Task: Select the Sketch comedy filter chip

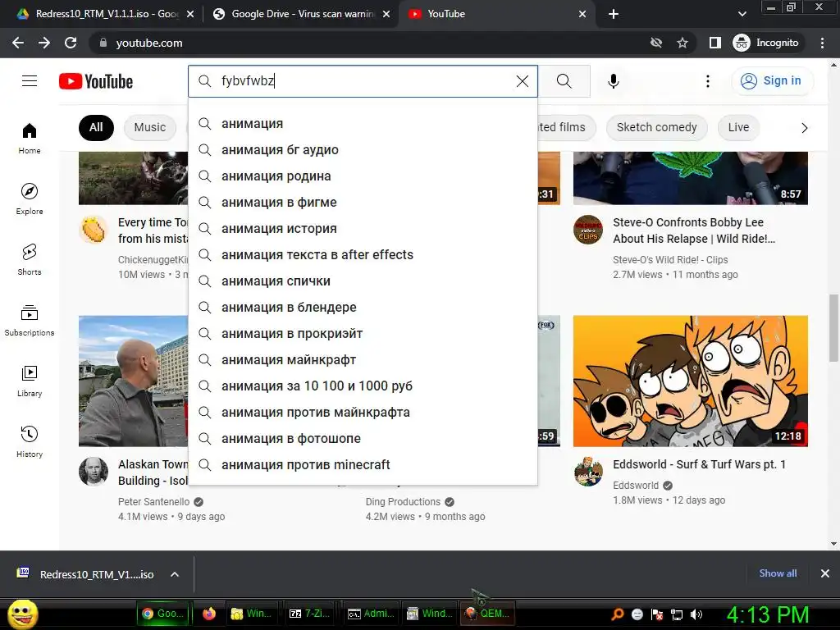Action: pyautogui.click(x=657, y=127)
